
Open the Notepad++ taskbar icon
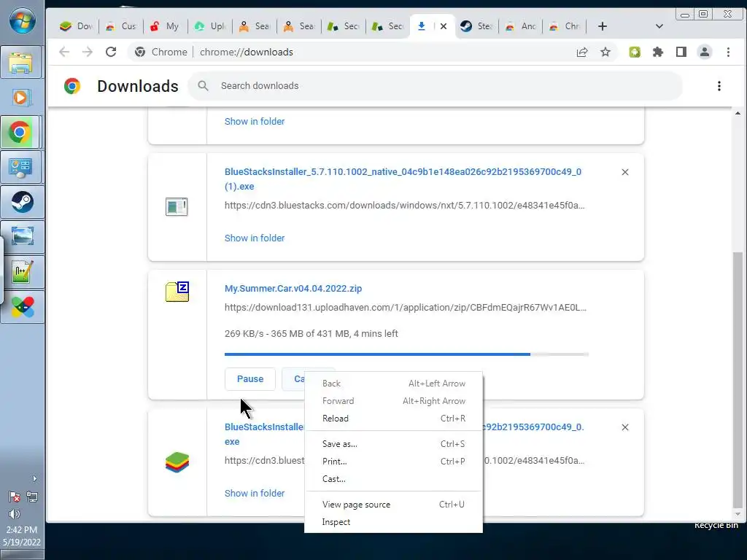[x=22, y=272]
